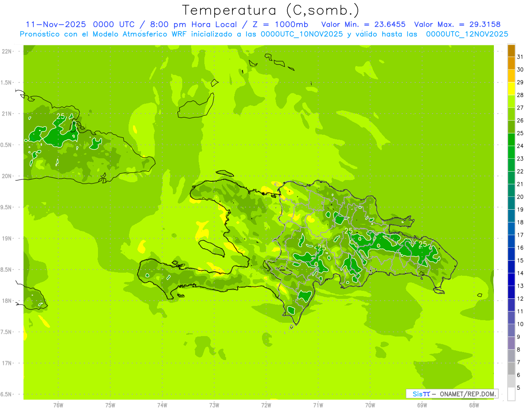Screen dimensions: 532x411
Task: Click the "27" colorbar label
Action: coord(520,108)
